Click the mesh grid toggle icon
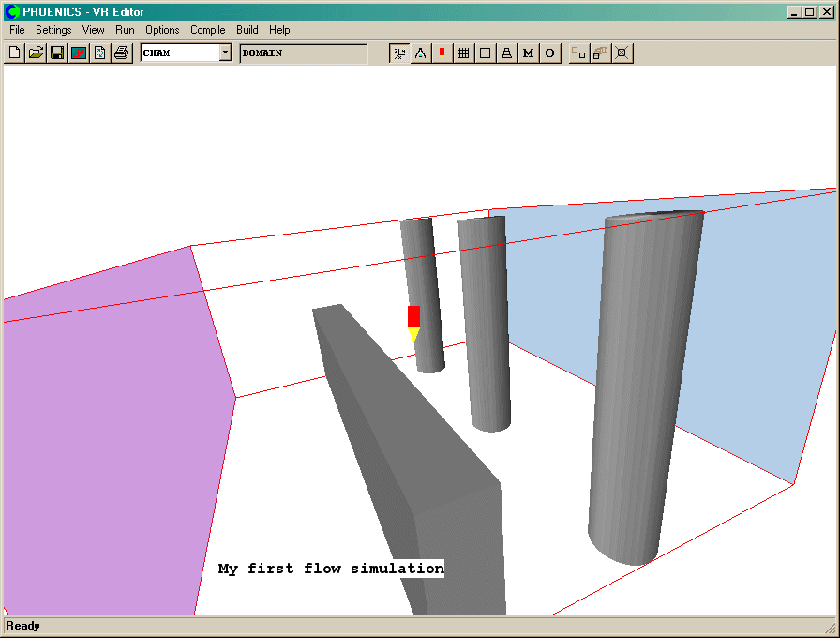Screen dimensions: 840x638 [x=463, y=53]
